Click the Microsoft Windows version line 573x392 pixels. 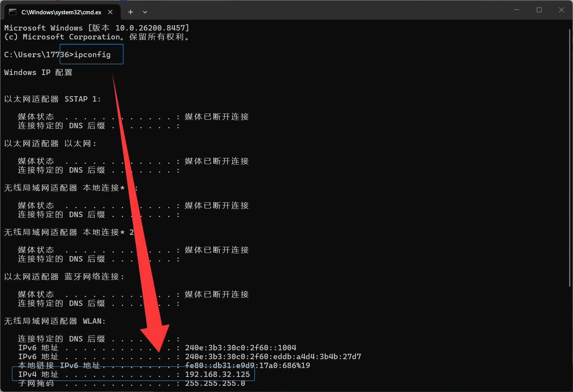click(97, 28)
